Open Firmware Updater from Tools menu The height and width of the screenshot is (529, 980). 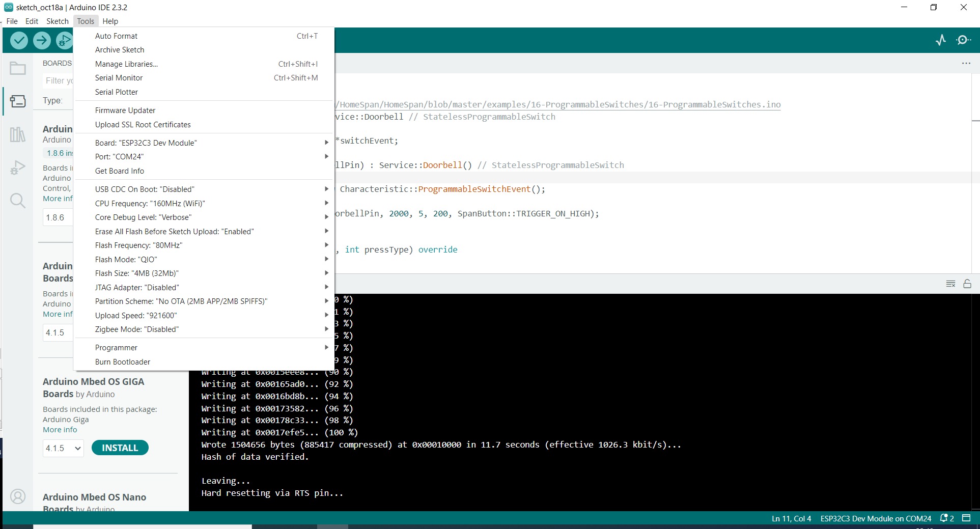click(204, 110)
